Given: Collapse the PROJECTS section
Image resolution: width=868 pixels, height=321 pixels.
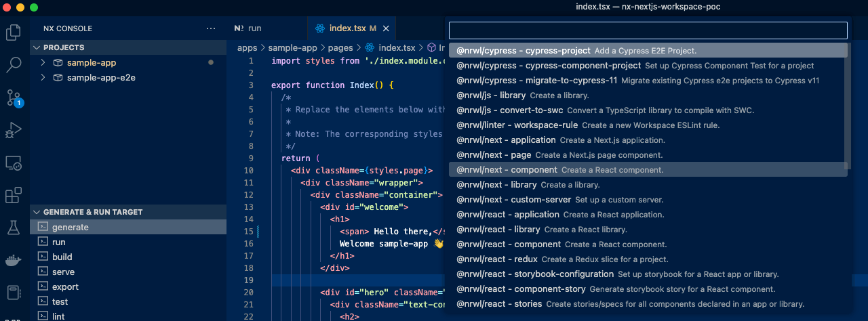Looking at the screenshot, I should click(37, 48).
